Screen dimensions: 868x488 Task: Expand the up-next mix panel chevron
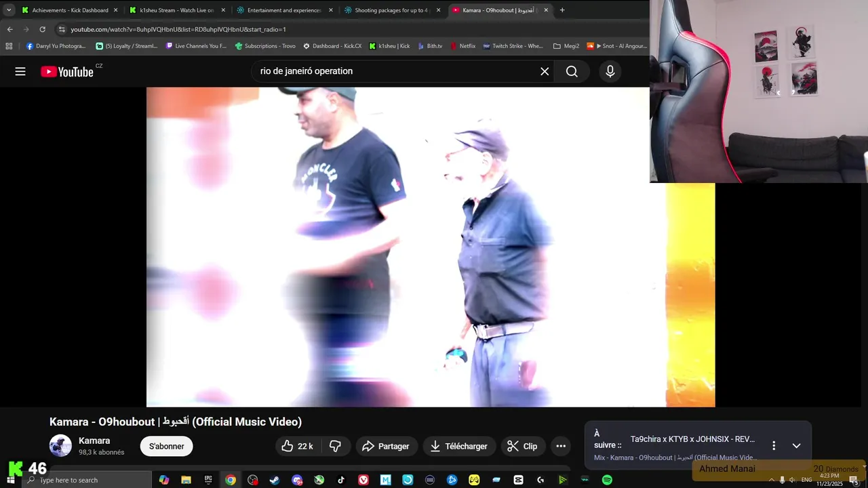point(796,445)
